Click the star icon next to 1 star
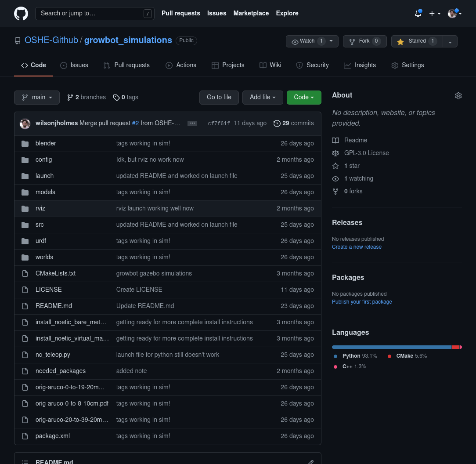 click(335, 166)
